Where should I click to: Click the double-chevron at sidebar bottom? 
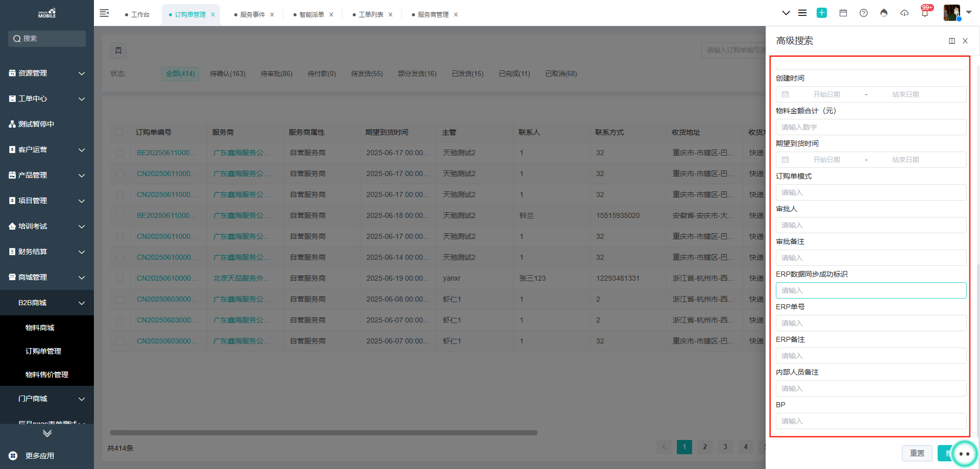tap(47, 433)
